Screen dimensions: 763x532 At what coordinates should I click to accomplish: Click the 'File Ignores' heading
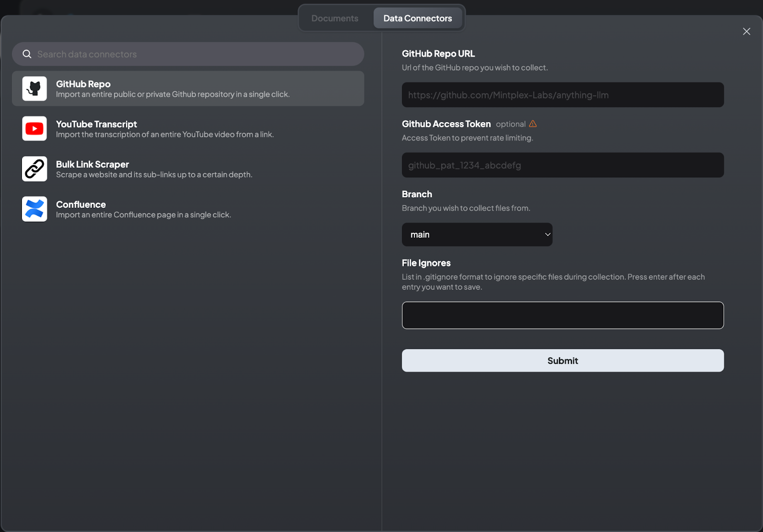(x=426, y=263)
